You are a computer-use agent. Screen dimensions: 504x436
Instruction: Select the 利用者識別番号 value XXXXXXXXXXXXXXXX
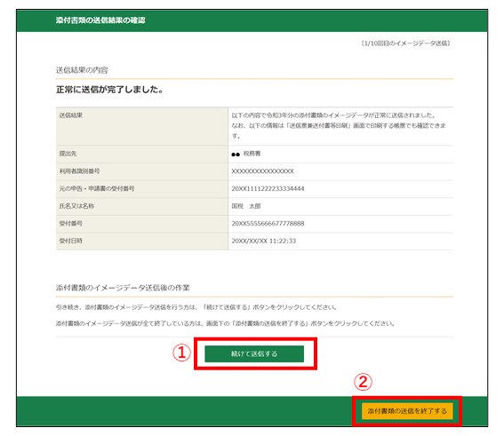point(262,171)
